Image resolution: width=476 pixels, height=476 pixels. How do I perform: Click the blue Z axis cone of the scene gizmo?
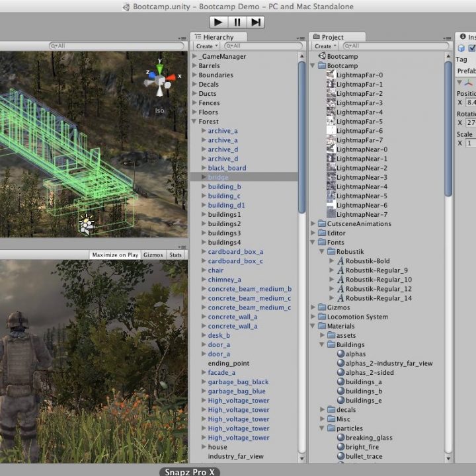pyautogui.click(x=151, y=74)
